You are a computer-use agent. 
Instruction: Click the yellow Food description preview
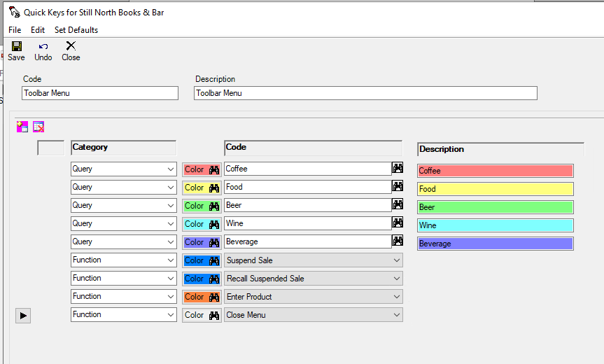click(x=496, y=189)
